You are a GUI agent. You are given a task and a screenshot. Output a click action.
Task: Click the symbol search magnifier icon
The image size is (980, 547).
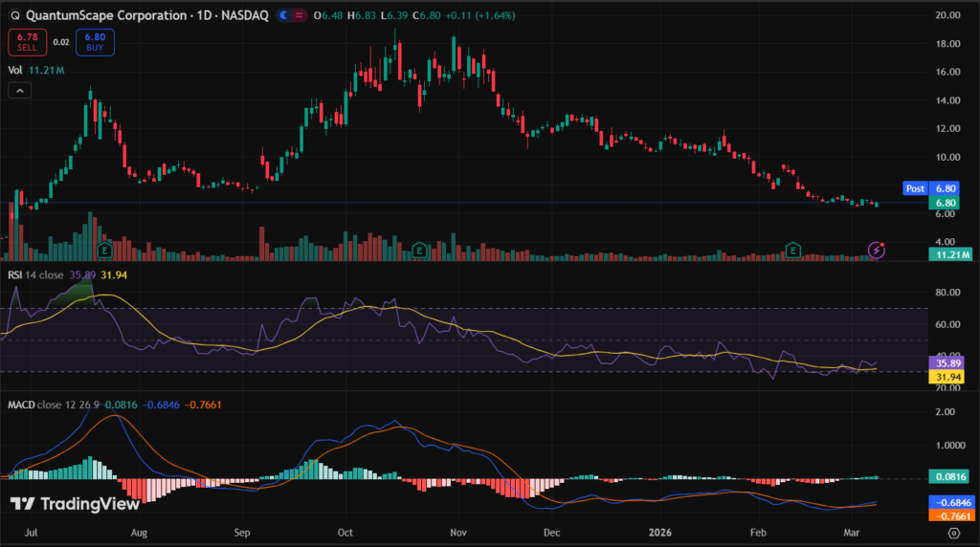(13, 16)
